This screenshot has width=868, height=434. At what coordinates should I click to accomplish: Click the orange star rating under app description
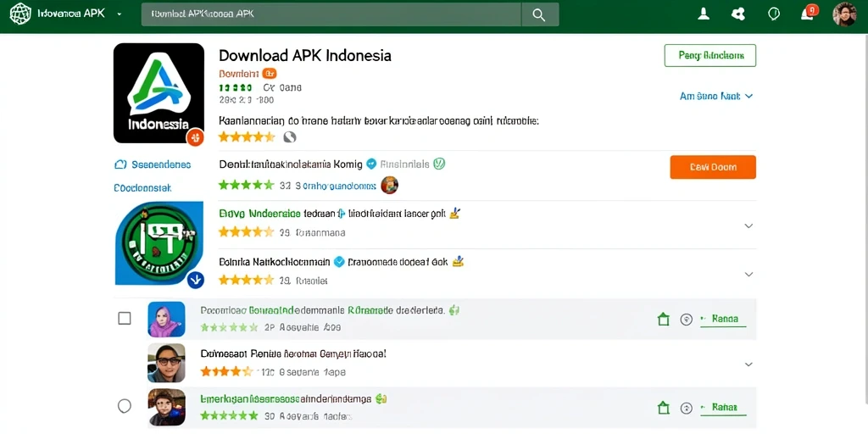pyautogui.click(x=247, y=136)
